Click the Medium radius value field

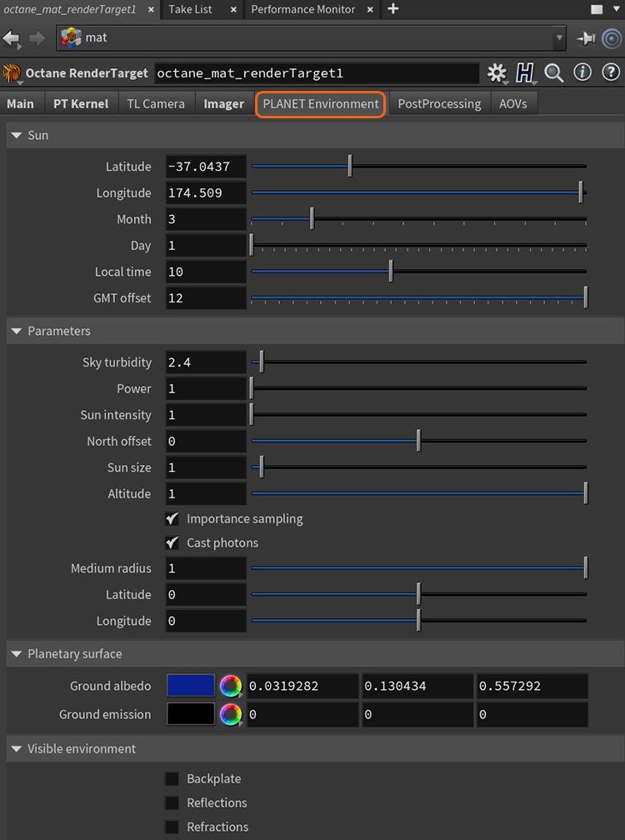point(206,568)
